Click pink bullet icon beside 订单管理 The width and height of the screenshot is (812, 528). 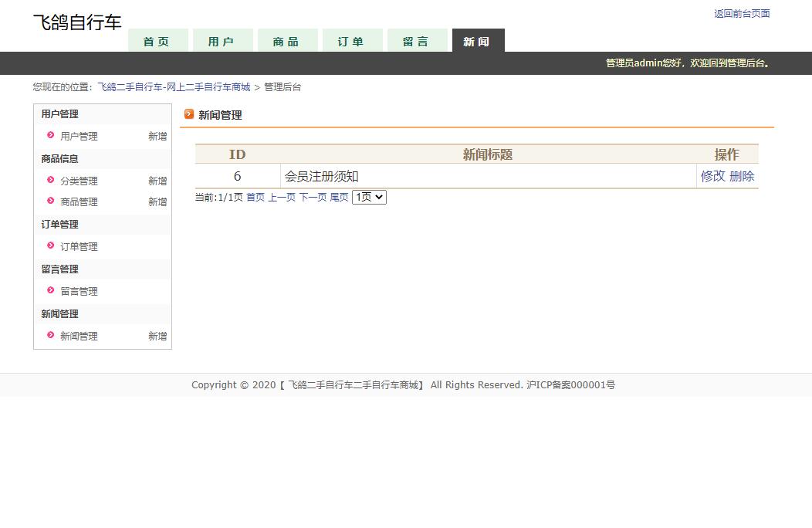pos(50,245)
